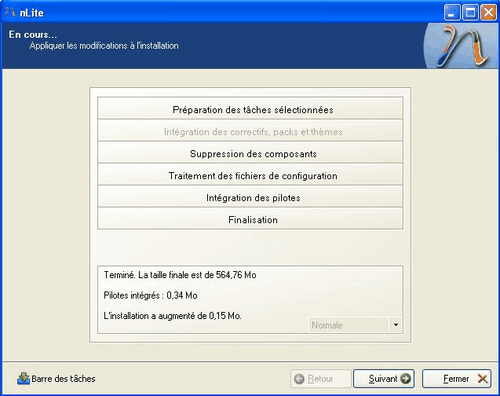500x396 pixels.
Task: Select the Traitement des fichiers de configuration step
Action: (250, 174)
